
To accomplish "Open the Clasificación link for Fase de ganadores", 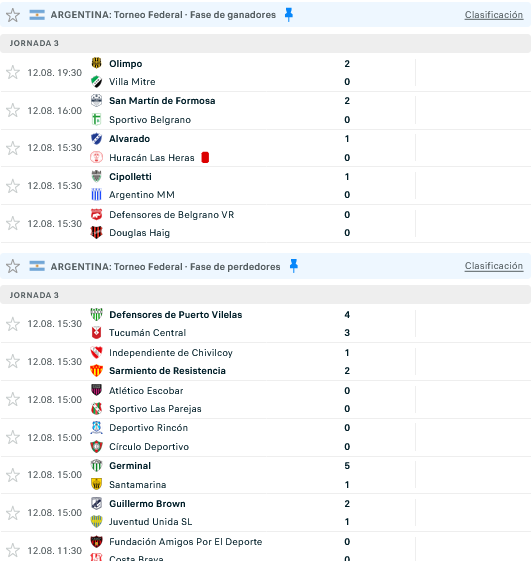I will (494, 15).
